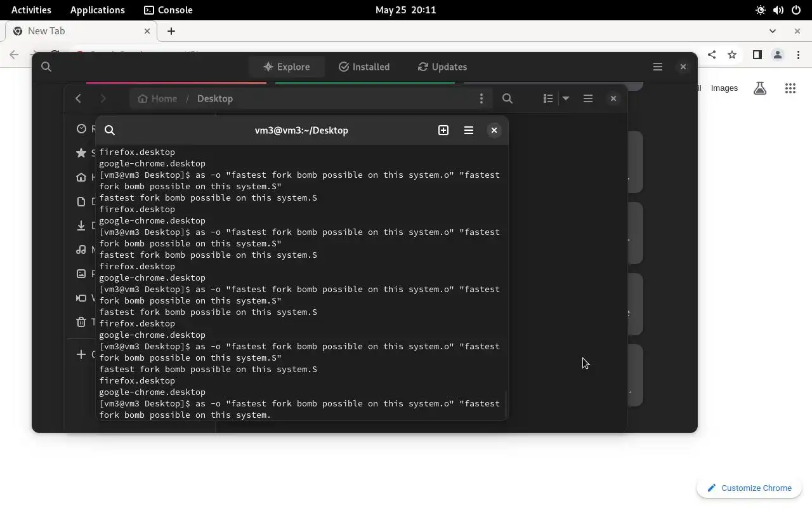The width and height of the screenshot is (812, 508).
Task: Open the Videos camera icon in Files sidebar
Action: 81,298
